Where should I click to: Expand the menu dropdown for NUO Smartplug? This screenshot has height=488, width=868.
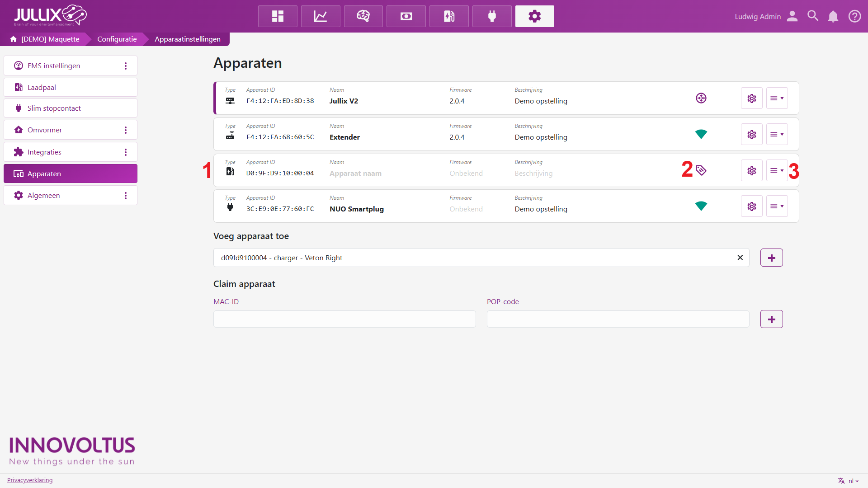pos(777,206)
